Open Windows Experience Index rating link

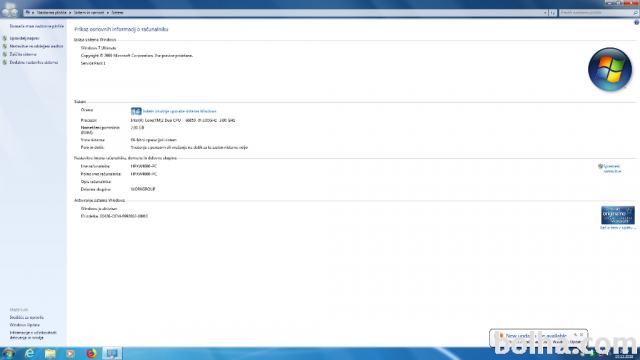coord(179,111)
